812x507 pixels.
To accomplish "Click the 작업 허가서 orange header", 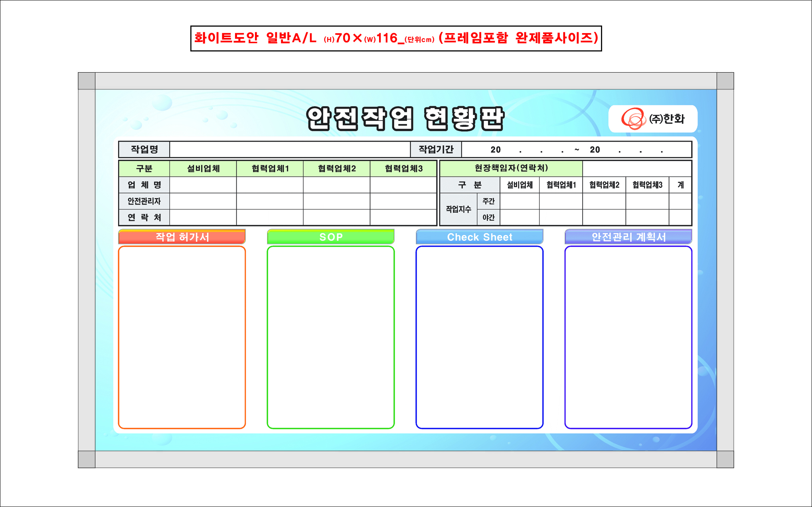I will pos(182,237).
